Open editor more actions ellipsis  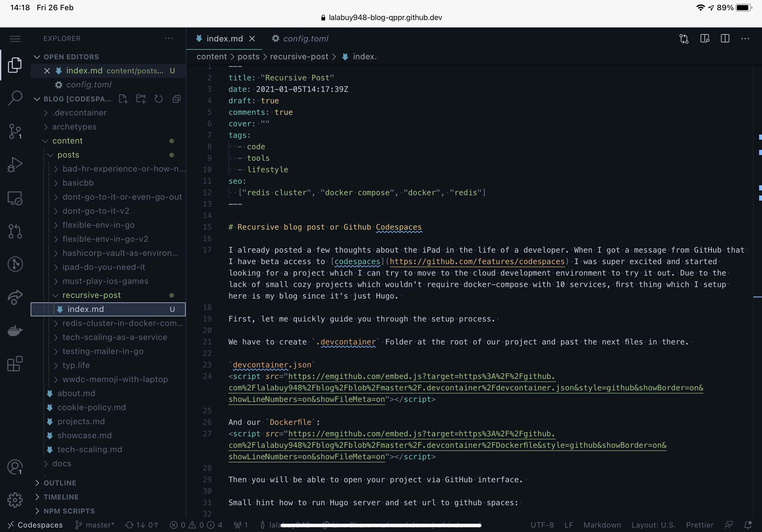click(745, 39)
